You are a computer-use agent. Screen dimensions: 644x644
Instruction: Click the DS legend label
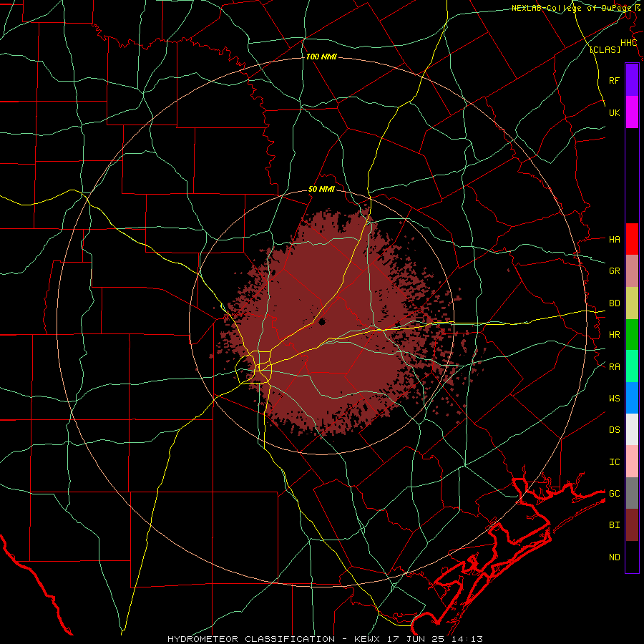click(x=614, y=429)
